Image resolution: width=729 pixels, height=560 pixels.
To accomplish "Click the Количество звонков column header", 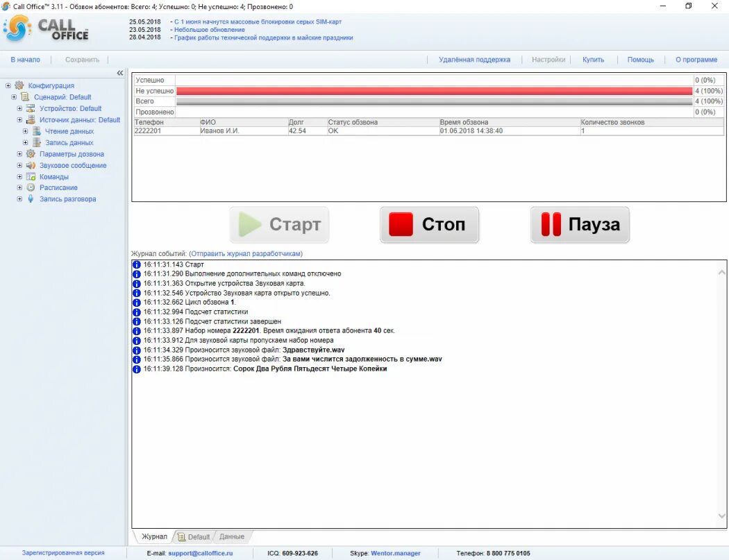I will pos(652,122).
